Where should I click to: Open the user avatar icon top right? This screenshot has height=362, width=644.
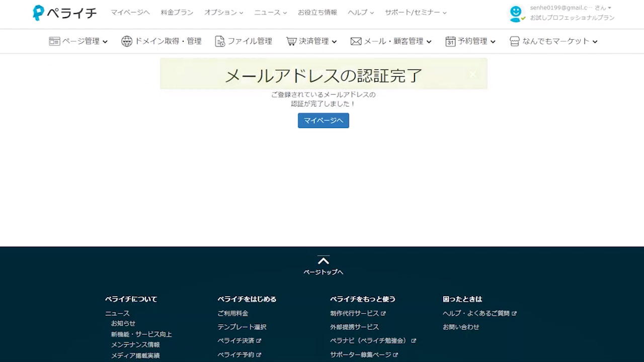click(x=516, y=14)
